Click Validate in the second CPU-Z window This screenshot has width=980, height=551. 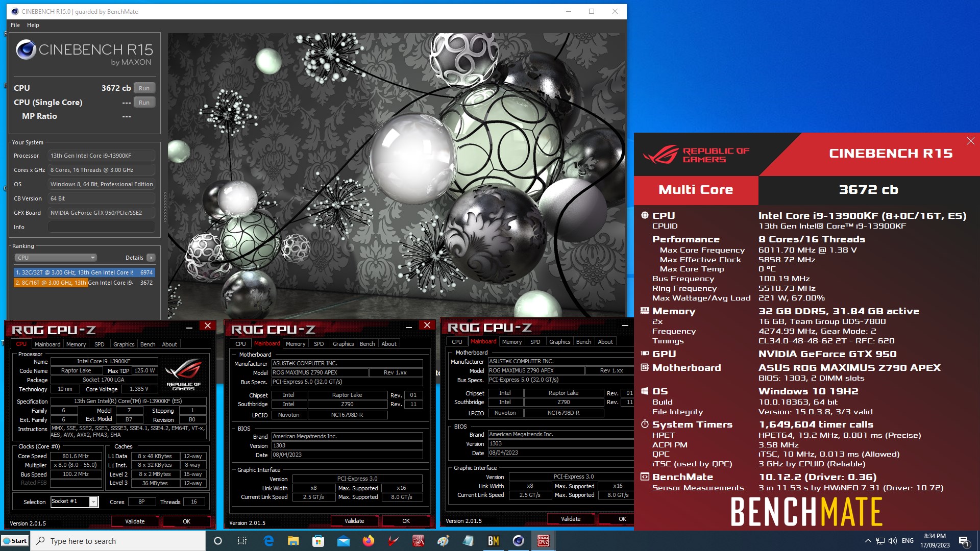(x=354, y=521)
